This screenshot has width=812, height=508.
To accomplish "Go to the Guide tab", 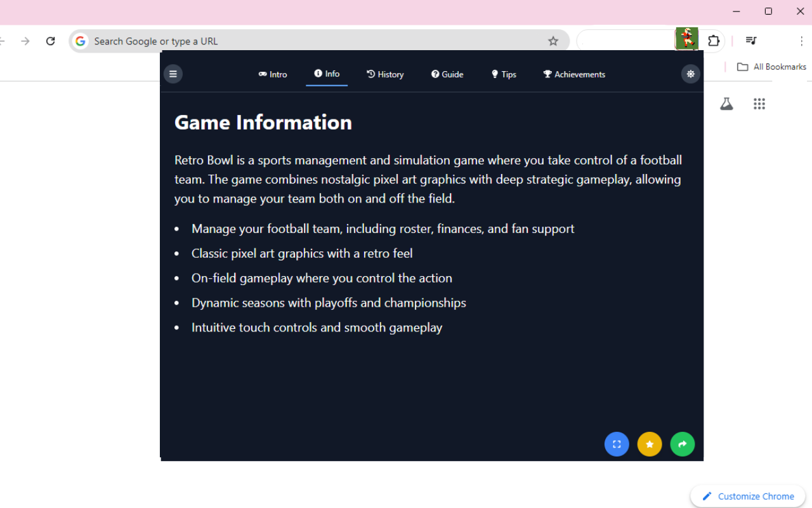I will tap(447, 74).
